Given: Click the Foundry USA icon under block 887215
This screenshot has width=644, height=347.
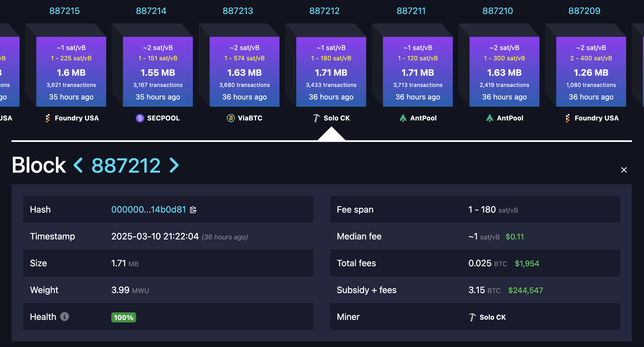Looking at the screenshot, I should click(48, 118).
